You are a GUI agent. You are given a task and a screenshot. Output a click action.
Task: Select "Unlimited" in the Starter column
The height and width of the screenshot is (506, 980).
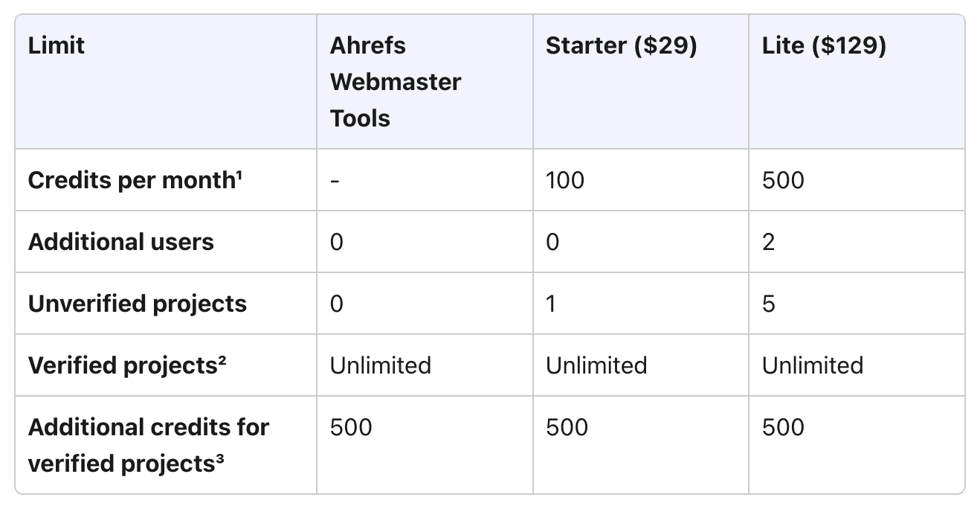(596, 366)
